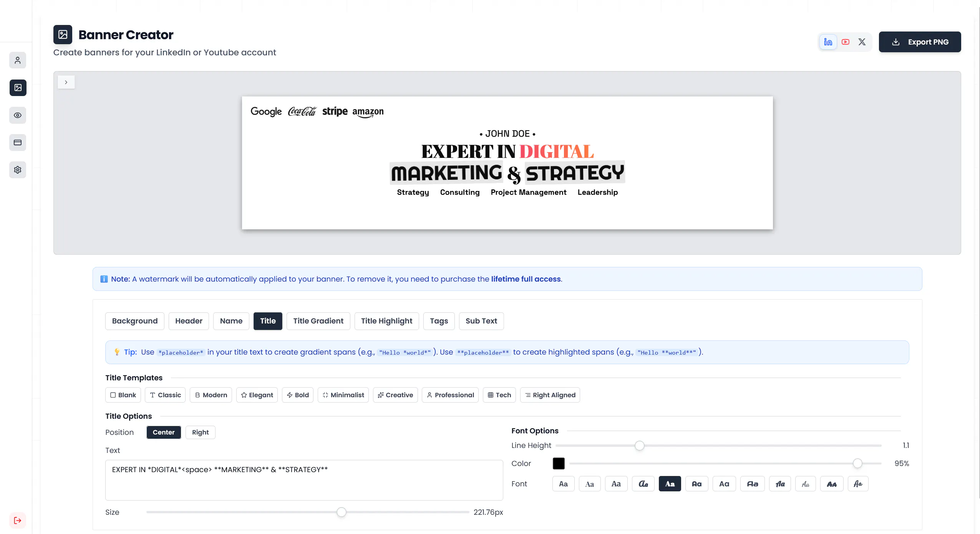Click the Coca-Cola logo on the banner
Image resolution: width=980 pixels, height=534 pixels.
coord(302,111)
